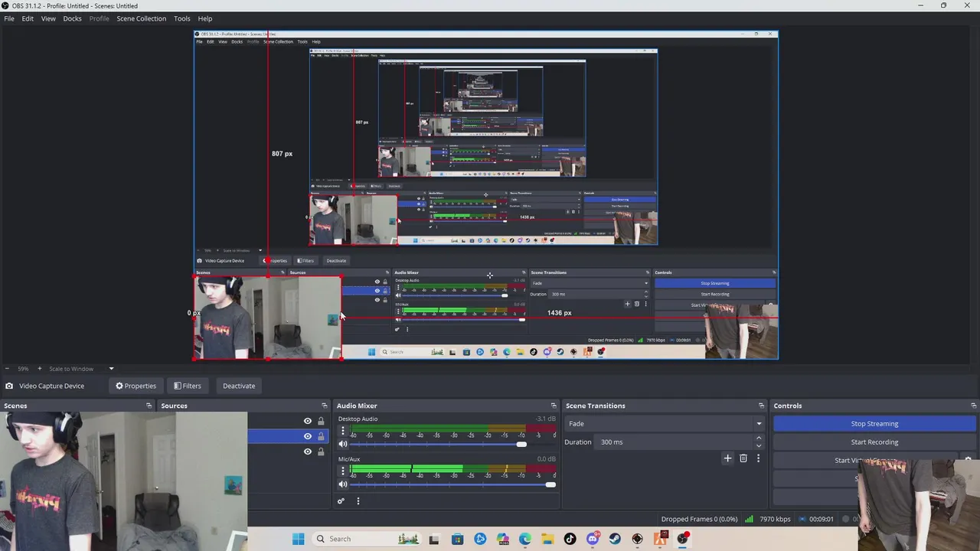The width and height of the screenshot is (980, 551).
Task: Click the Properties button
Action: tap(136, 386)
